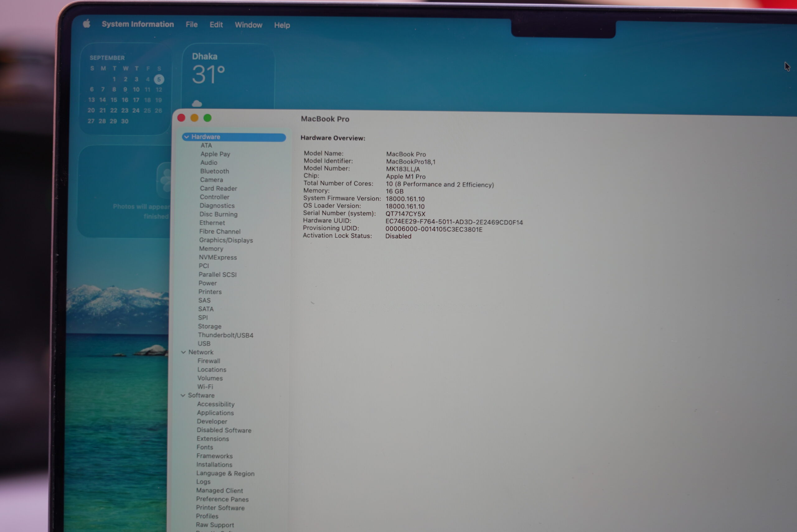Select Fibre Channel in the sidebar
The width and height of the screenshot is (797, 532).
pos(219,231)
